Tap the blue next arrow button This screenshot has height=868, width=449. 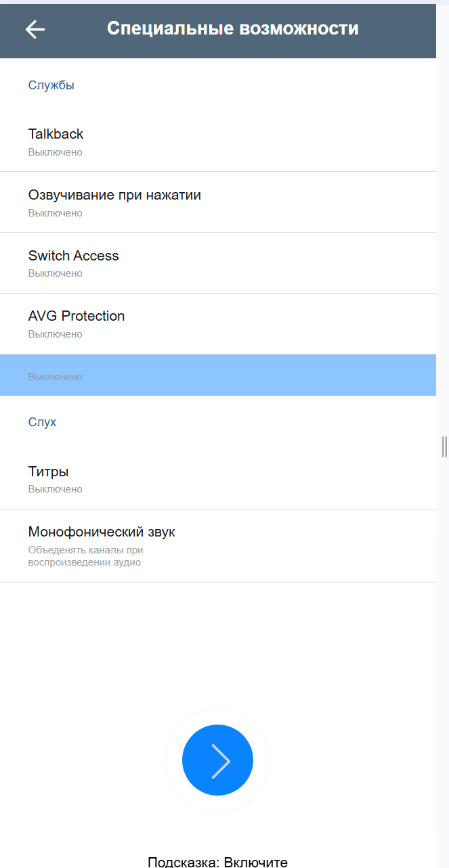[x=217, y=760]
